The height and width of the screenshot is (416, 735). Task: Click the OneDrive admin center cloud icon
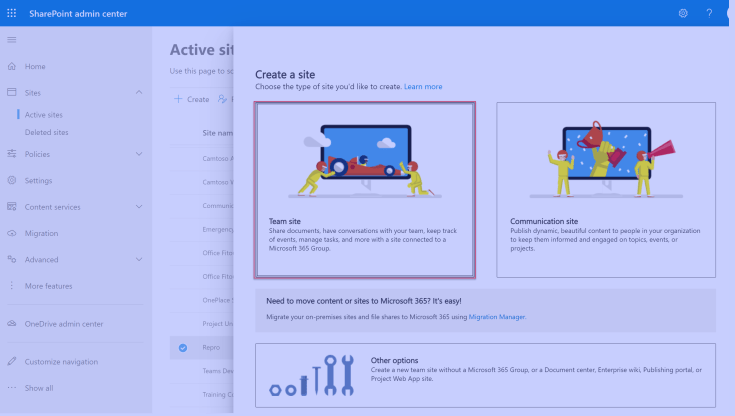tap(12, 323)
